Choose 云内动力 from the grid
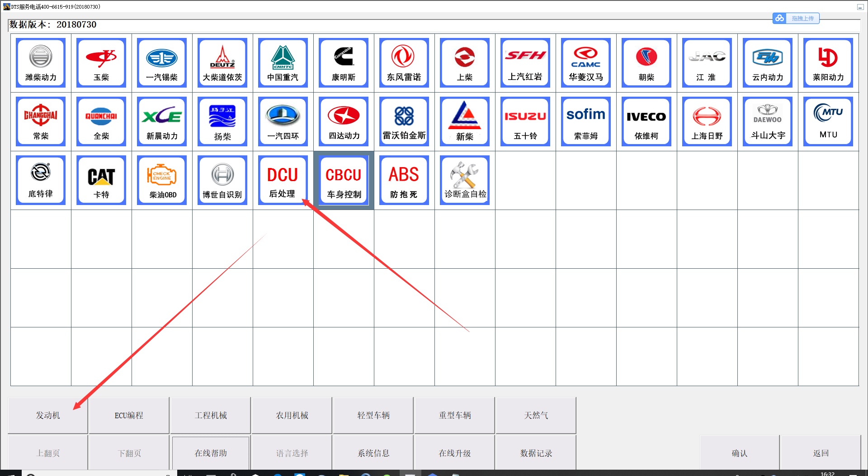 click(768, 63)
